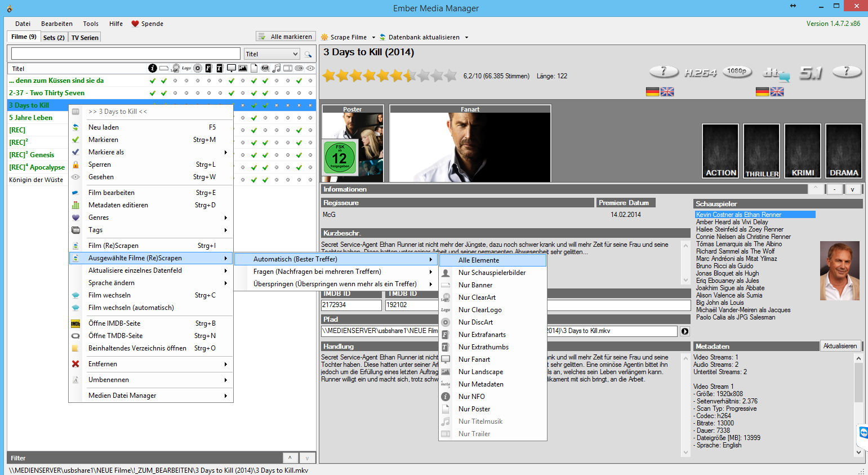This screenshot has width=868, height=475.
Task: Toggle Sperren lock in context menu
Action: click(x=151, y=165)
